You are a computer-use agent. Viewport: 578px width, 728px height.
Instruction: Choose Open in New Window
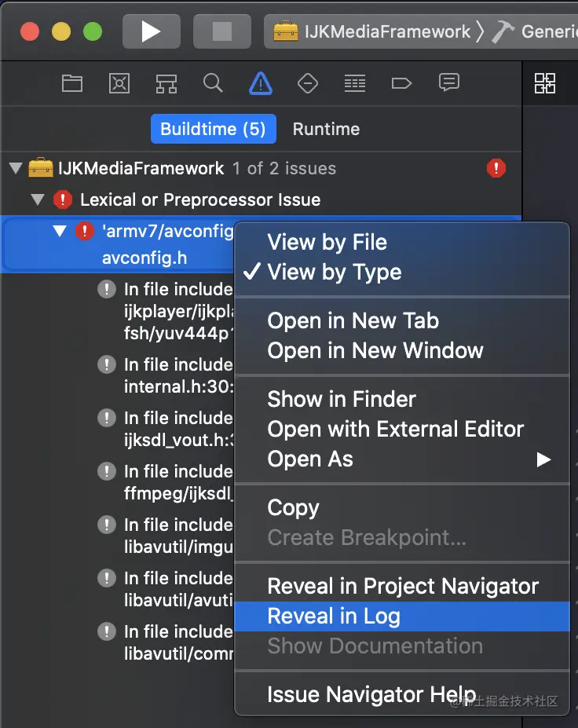(x=402, y=350)
